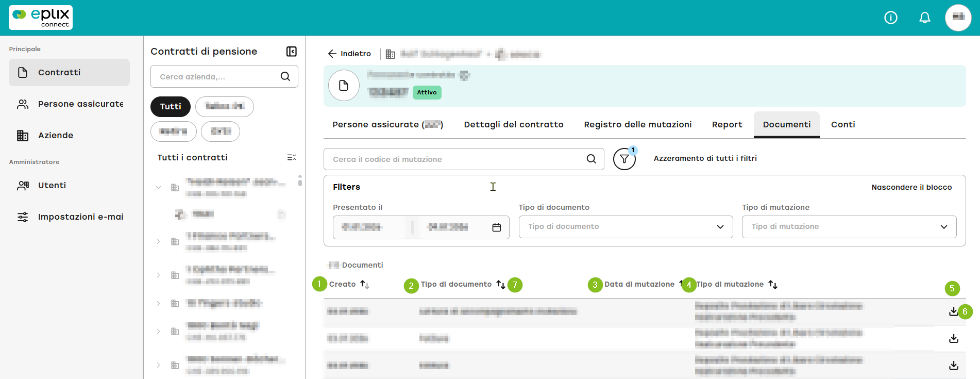Click Azzeramento di tutti i filtri
Screen dimensions: 980x379
tap(705, 158)
